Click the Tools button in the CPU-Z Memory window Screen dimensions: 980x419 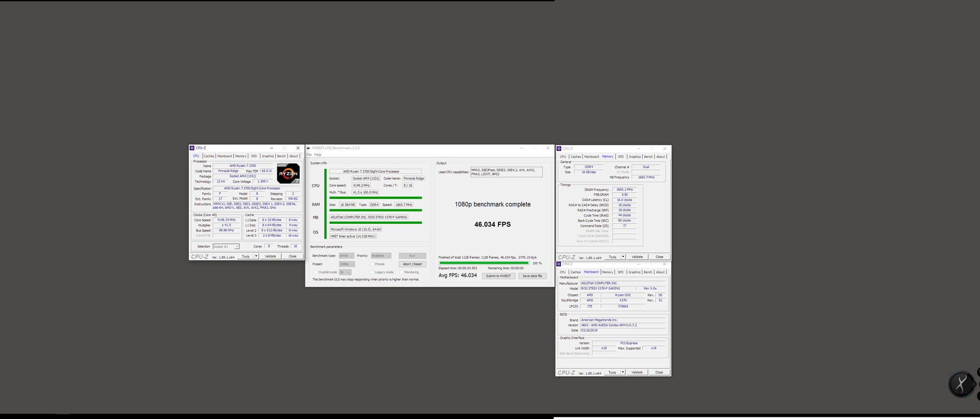pyautogui.click(x=612, y=257)
